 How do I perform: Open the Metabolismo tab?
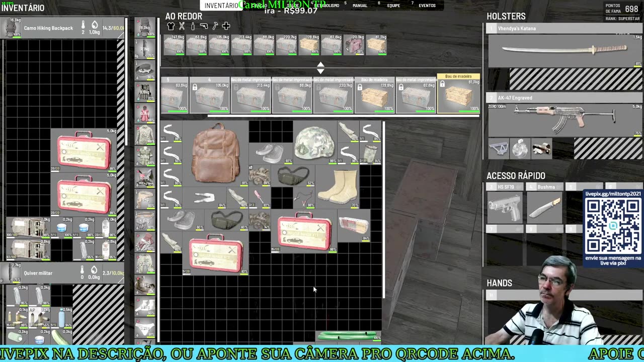[327, 6]
